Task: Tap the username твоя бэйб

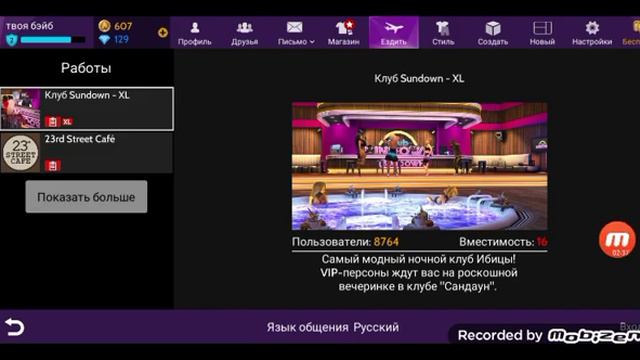Action: point(29,26)
